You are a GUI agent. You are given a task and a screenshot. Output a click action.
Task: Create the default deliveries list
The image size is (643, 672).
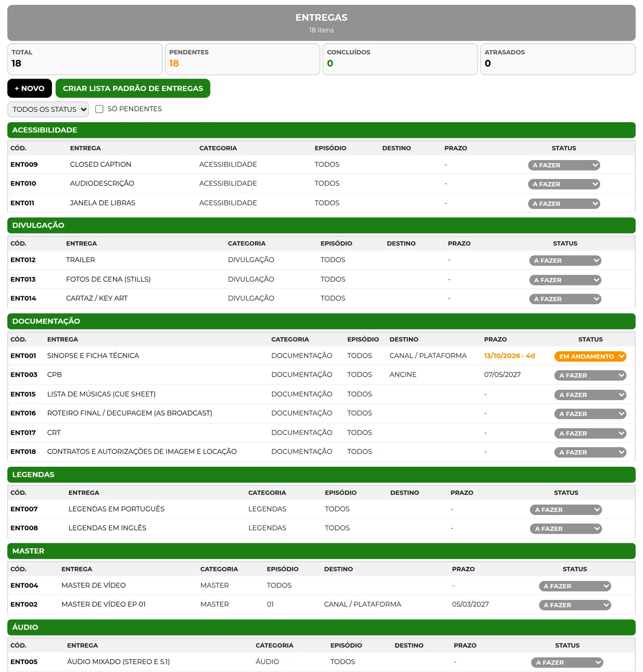tap(133, 88)
